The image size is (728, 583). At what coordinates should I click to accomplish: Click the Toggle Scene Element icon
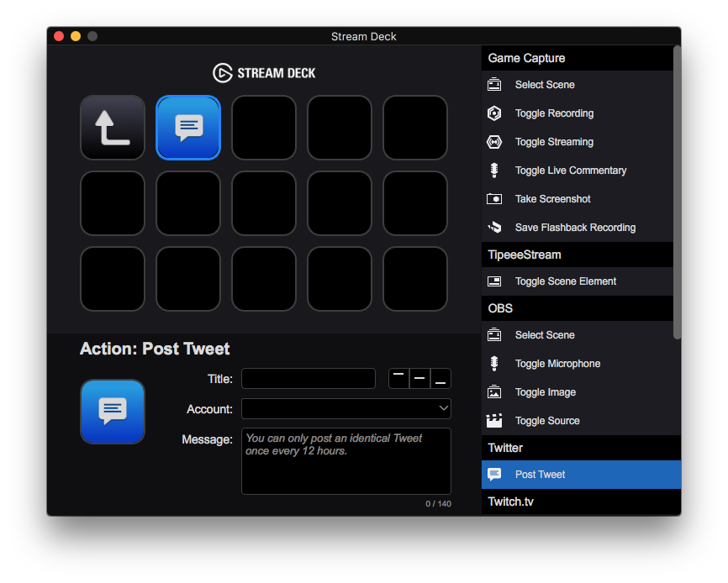[494, 281]
